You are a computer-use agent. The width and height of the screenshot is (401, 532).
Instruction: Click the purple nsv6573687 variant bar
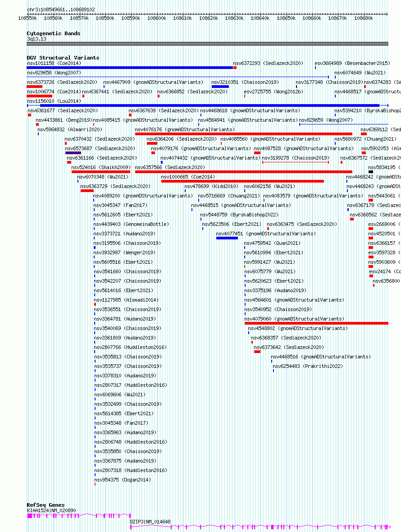[73, 153]
